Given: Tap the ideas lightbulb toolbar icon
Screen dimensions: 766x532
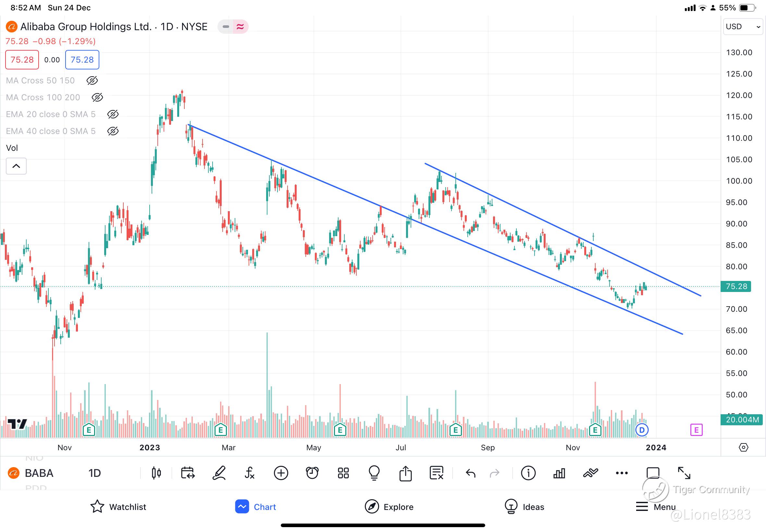Looking at the screenshot, I should pyautogui.click(x=374, y=473).
